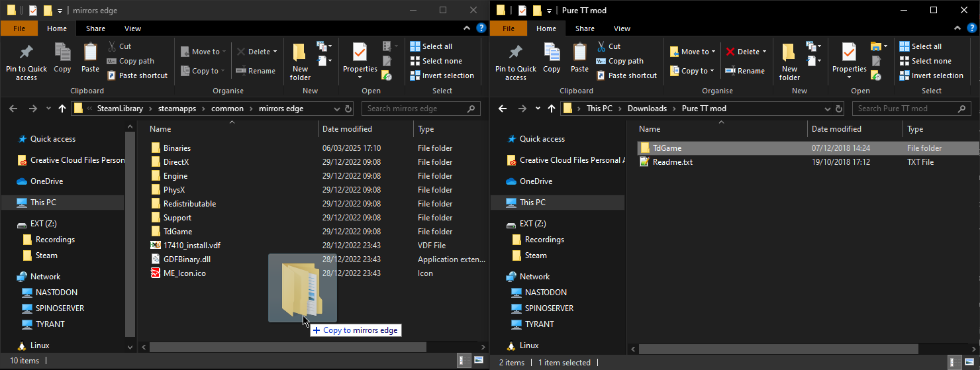Click horizontal scrollbar in mirrors edge file list
Screen dimensions: 980x370
[288, 347]
